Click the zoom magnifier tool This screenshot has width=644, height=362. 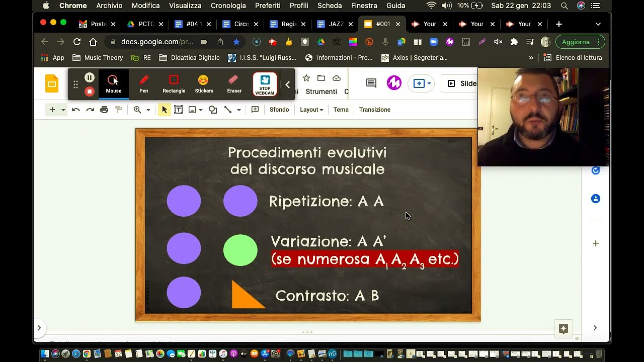click(137, 110)
